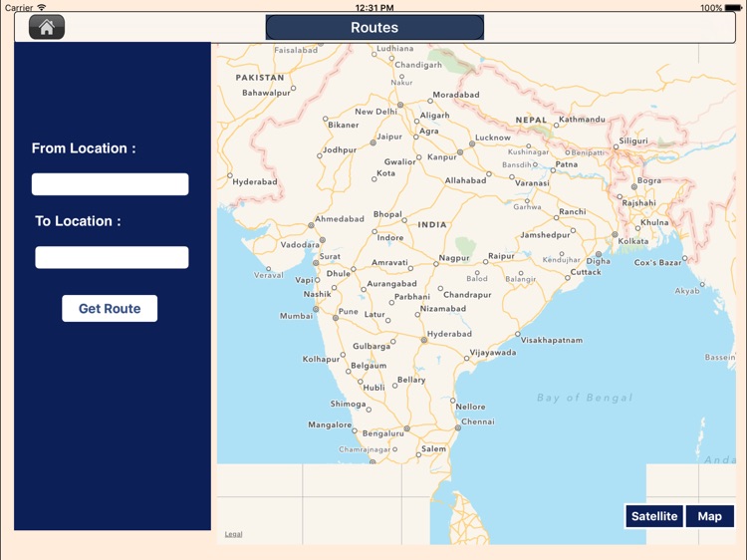Viewport: 747px width, 560px height.
Task: Click the Moradabad city label
Action: coord(456,95)
